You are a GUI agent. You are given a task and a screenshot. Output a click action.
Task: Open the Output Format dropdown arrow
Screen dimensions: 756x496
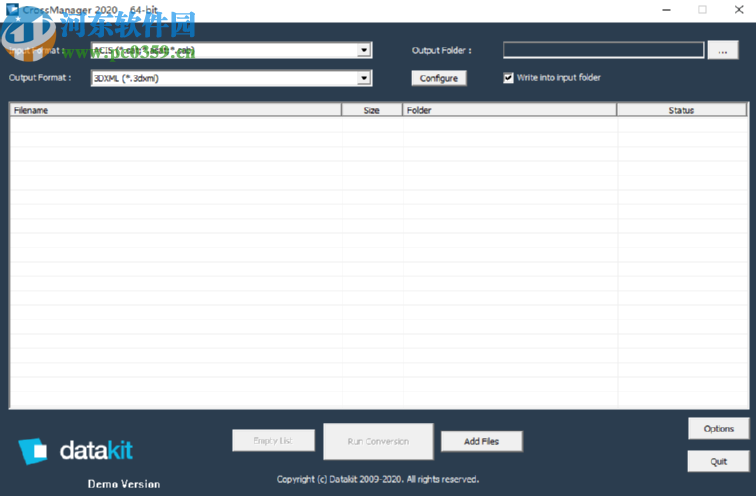click(x=364, y=78)
